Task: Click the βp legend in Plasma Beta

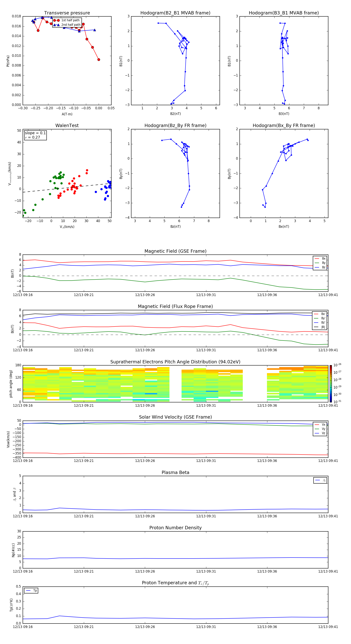Action: pos(320,480)
